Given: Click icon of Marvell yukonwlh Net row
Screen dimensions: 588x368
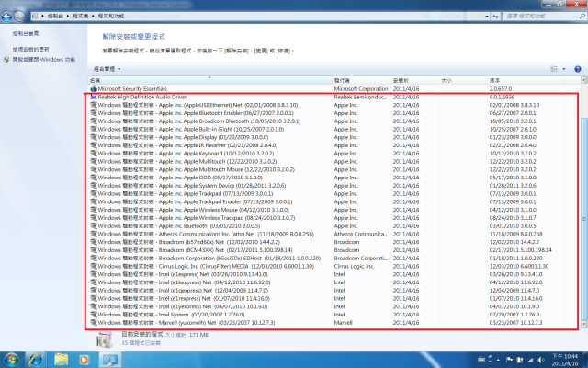Looking at the screenshot, I should click(94, 323).
